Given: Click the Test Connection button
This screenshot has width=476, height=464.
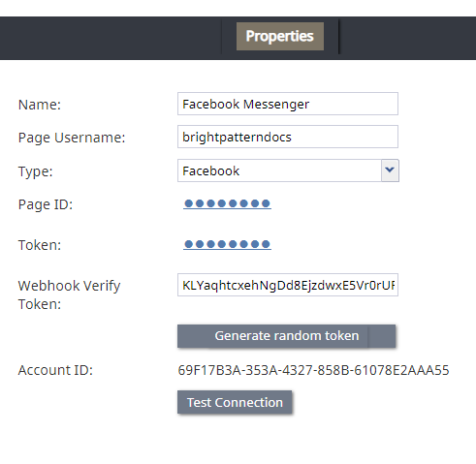Looking at the screenshot, I should coord(235,402).
